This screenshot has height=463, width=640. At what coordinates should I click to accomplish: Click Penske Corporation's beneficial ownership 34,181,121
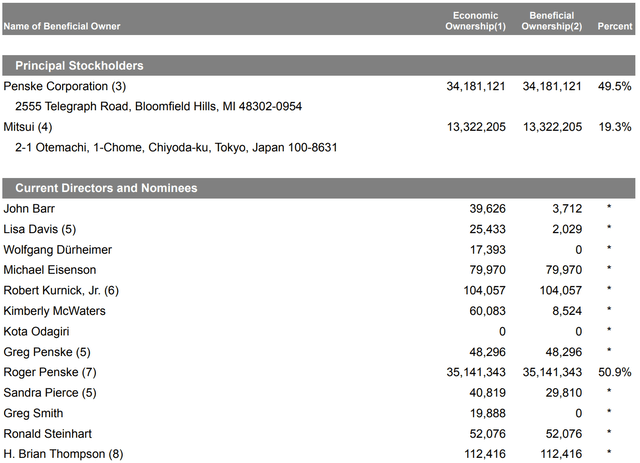click(x=552, y=87)
